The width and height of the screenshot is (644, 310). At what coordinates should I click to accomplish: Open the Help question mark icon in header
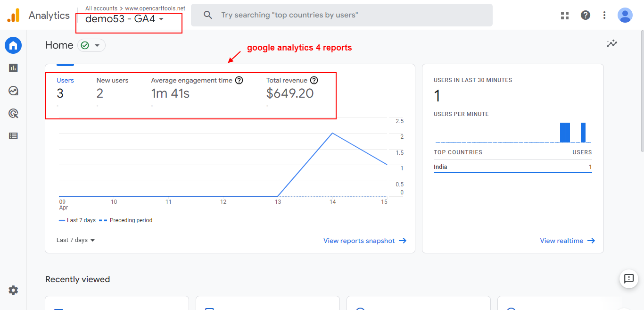point(586,15)
